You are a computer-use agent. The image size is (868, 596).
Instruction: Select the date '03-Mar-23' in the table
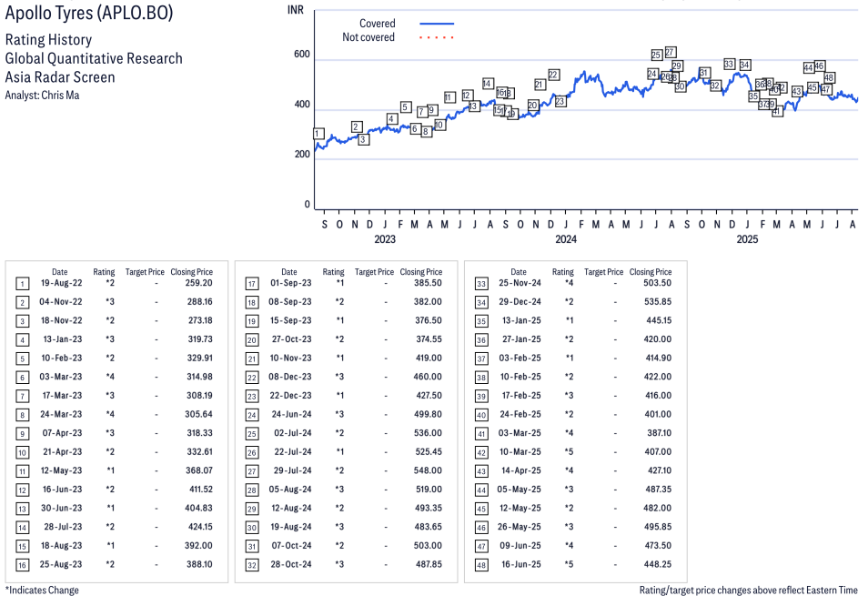(x=60, y=377)
